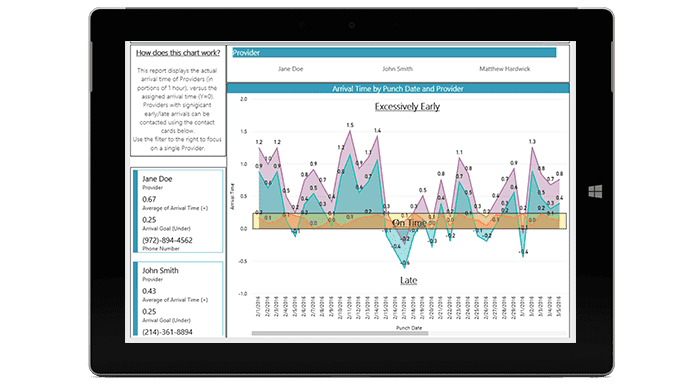Select Jane Doe in Provider filter
The width and height of the screenshot is (690, 390).
[x=290, y=69]
